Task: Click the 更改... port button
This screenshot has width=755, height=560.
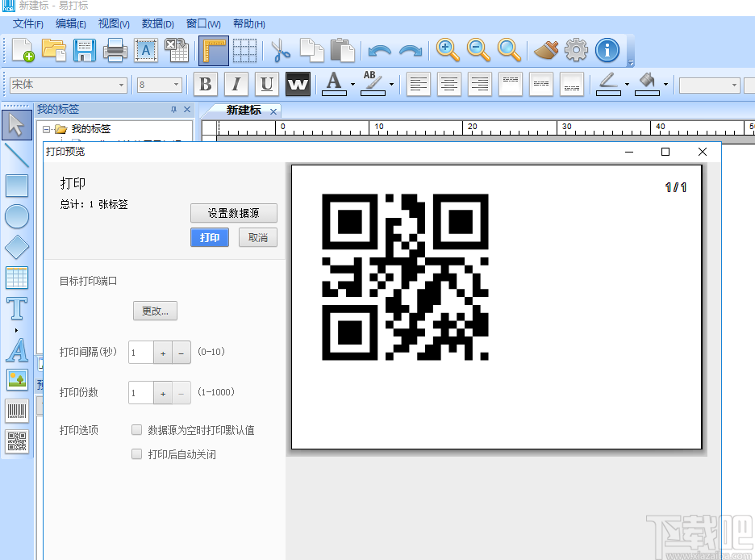Action: pyautogui.click(x=155, y=311)
